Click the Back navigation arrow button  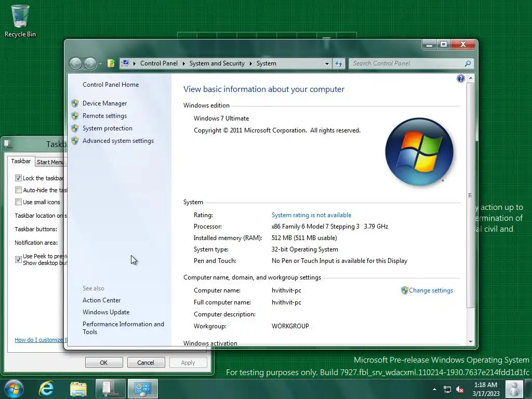[x=75, y=63]
